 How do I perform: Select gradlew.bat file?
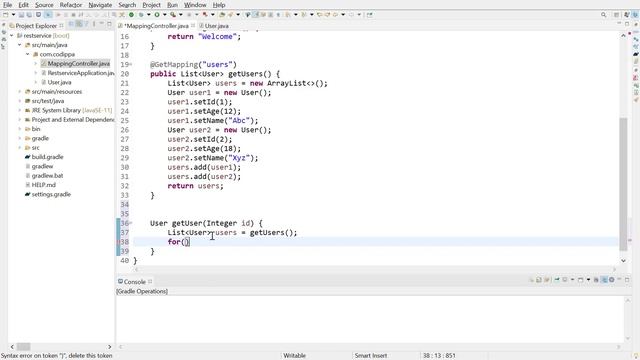coord(44,176)
